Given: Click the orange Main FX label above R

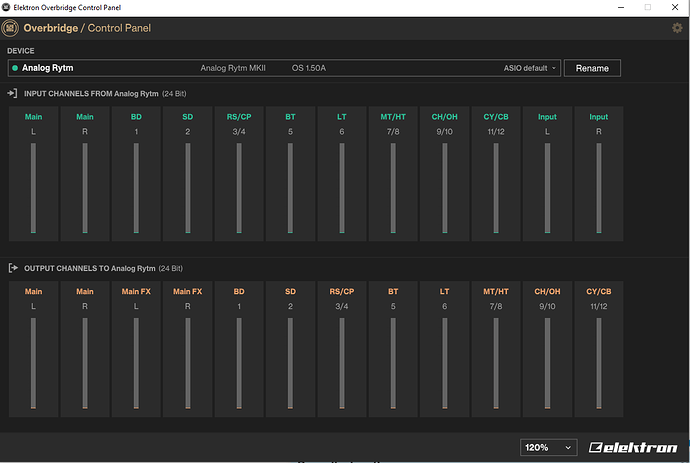Looking at the screenshot, I should pyautogui.click(x=188, y=291).
